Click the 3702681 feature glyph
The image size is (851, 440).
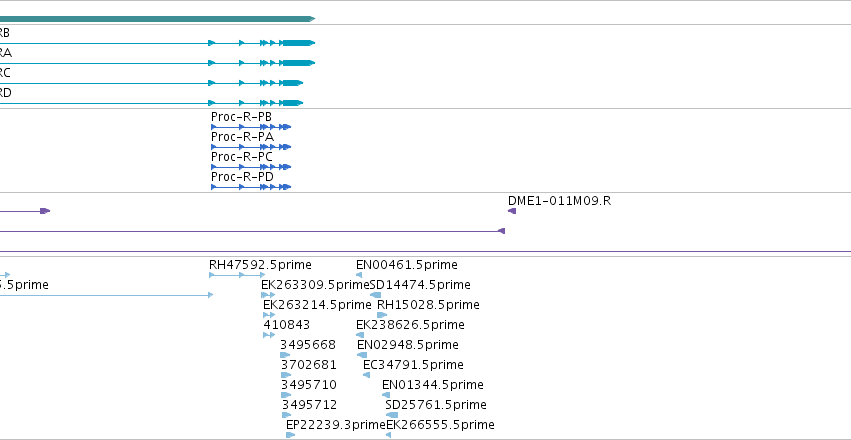286,375
